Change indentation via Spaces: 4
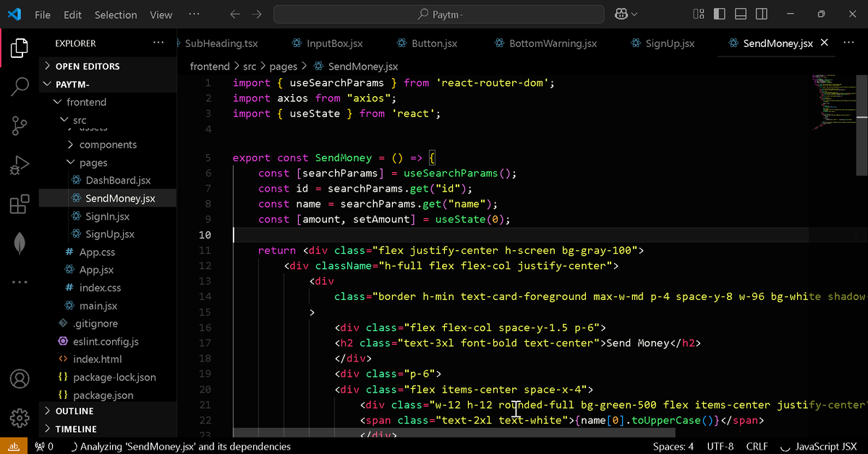Viewport: 868px width, 454px height. click(x=673, y=447)
